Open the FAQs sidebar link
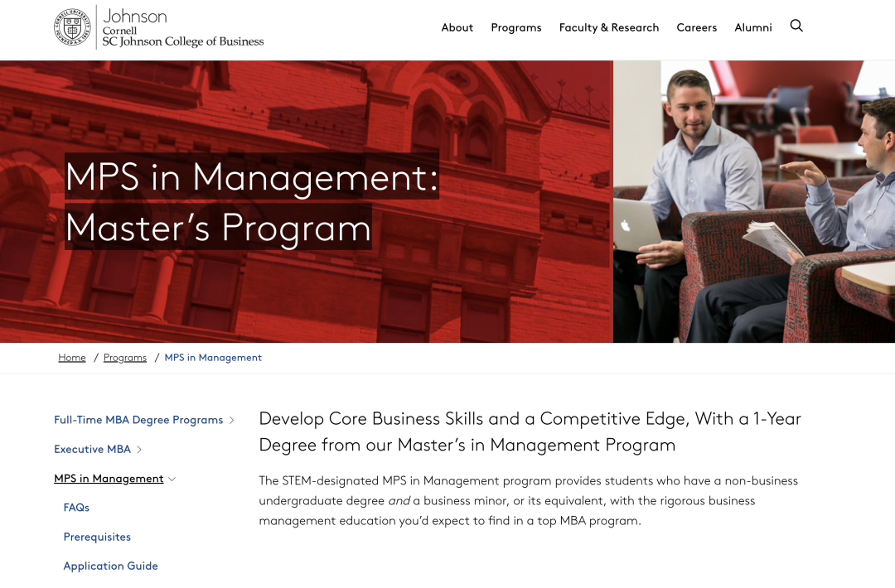Image resolution: width=895 pixels, height=588 pixels. click(x=76, y=508)
